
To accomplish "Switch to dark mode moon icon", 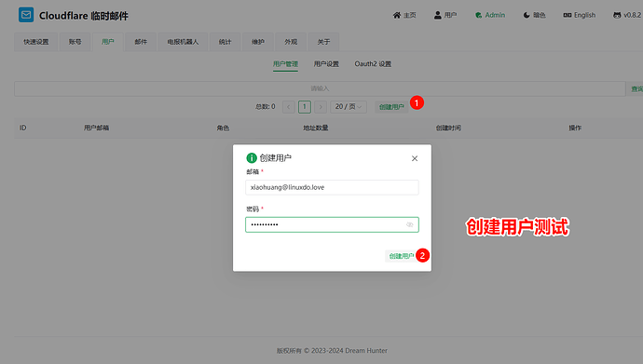I will [x=527, y=15].
